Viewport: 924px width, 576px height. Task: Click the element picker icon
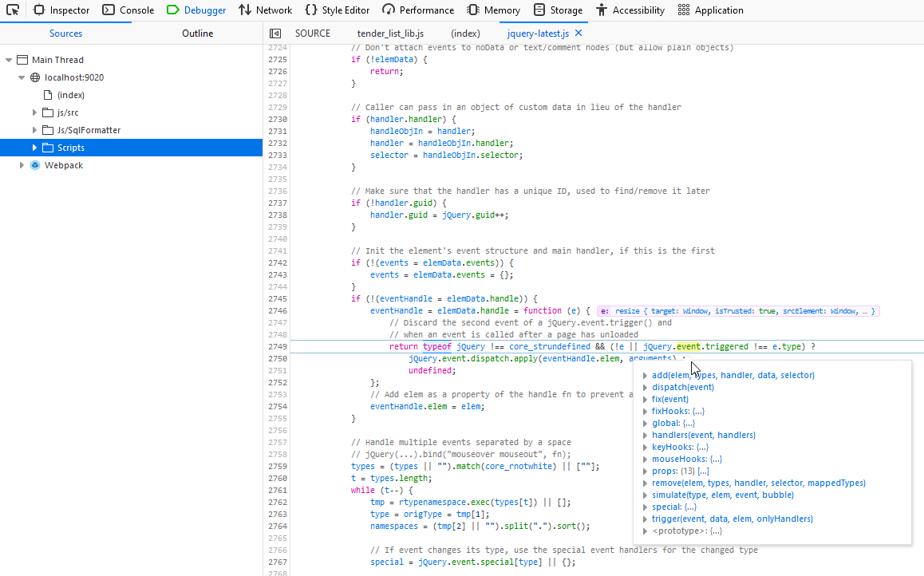coord(13,10)
